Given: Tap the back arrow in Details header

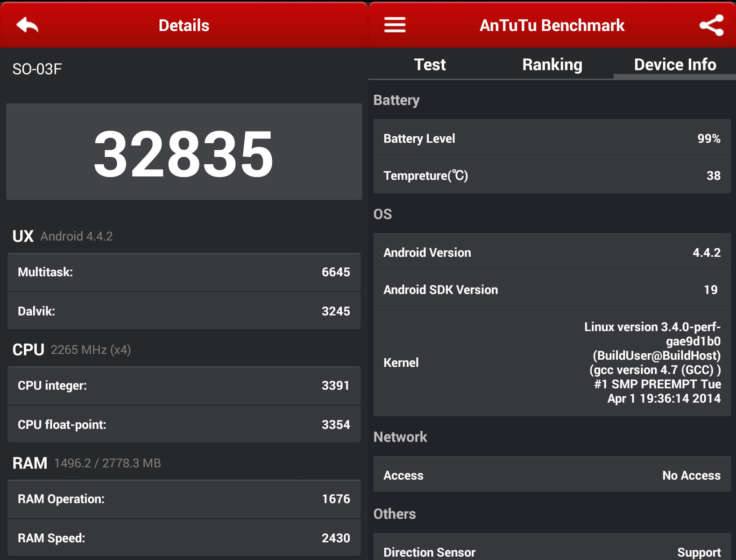Looking at the screenshot, I should pos(27,25).
